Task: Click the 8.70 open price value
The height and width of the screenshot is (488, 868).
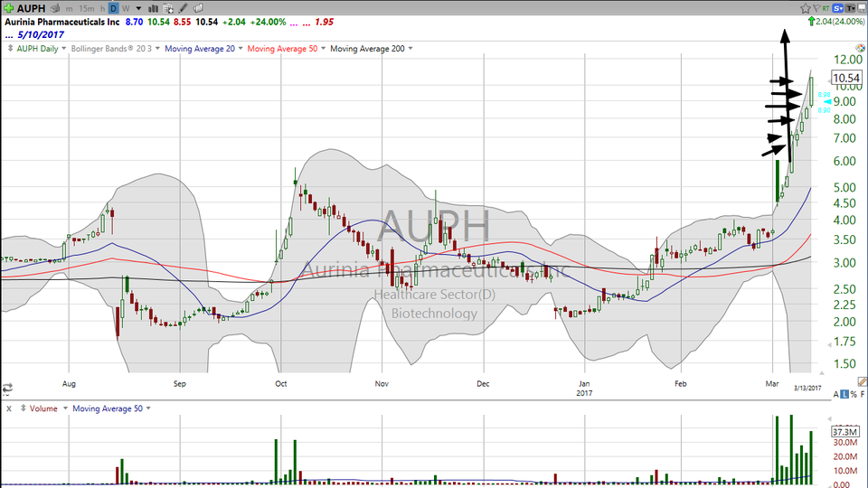Action: (x=134, y=22)
